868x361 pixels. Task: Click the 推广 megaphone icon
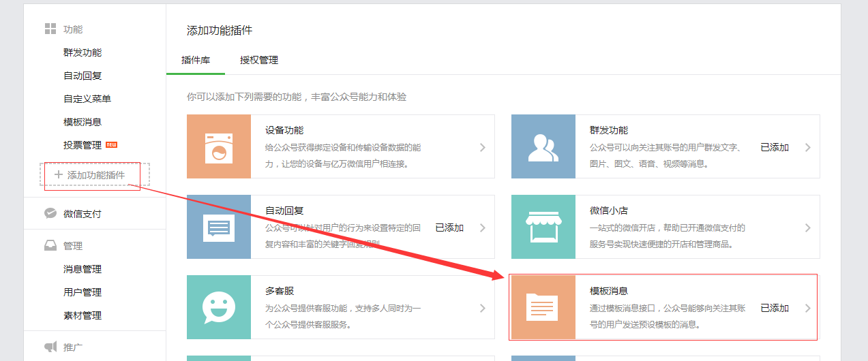click(50, 347)
